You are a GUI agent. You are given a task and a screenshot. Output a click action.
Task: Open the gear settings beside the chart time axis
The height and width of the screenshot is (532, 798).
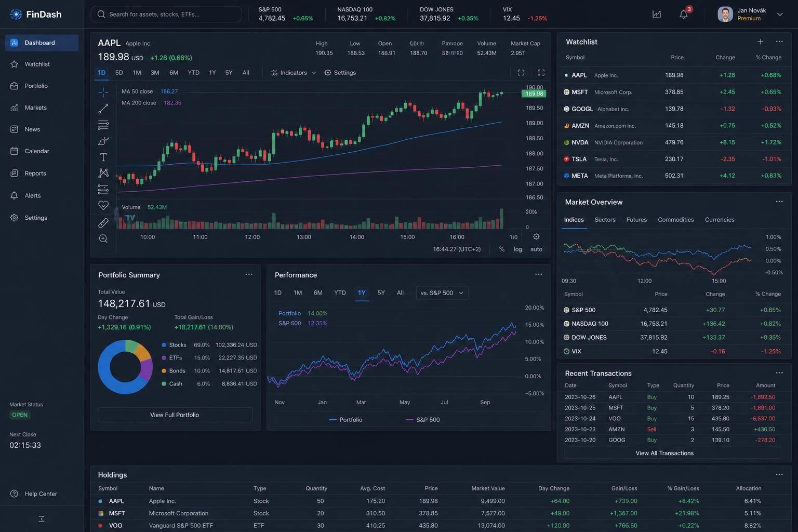pyautogui.click(x=536, y=237)
